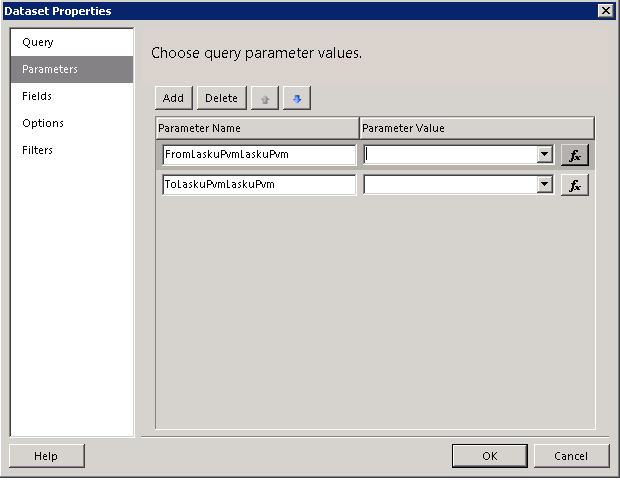Screen dimensions: 620x480
Task: Open the Options page
Action: (43, 124)
